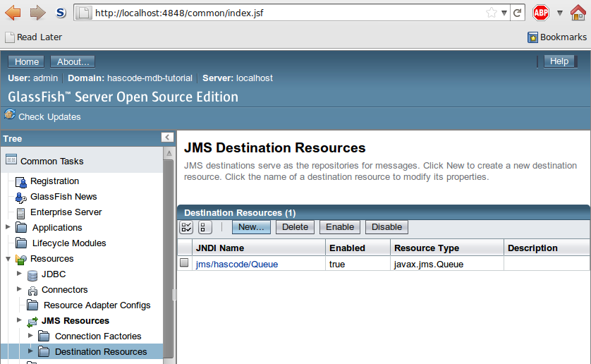Click the JMS Resources icon
The image size is (591, 364).
tap(32, 322)
